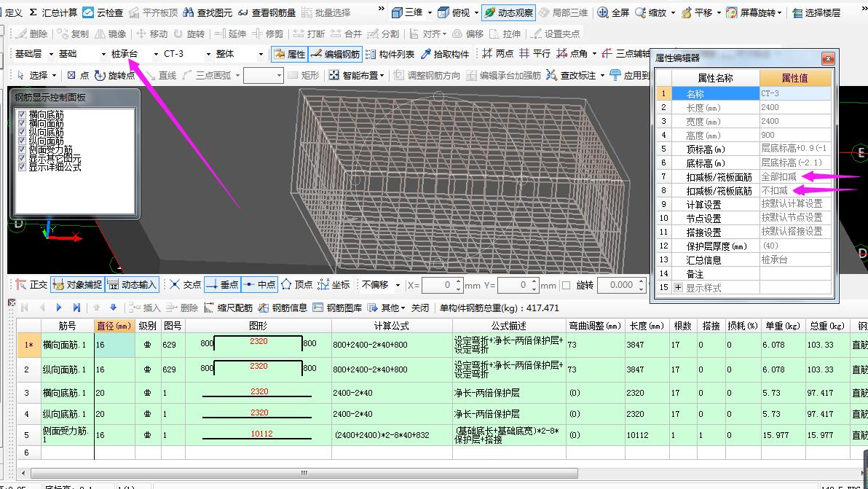Screen dimensions: 868x489
Task: Click 两点 two-point axis tool
Action: click(x=497, y=54)
